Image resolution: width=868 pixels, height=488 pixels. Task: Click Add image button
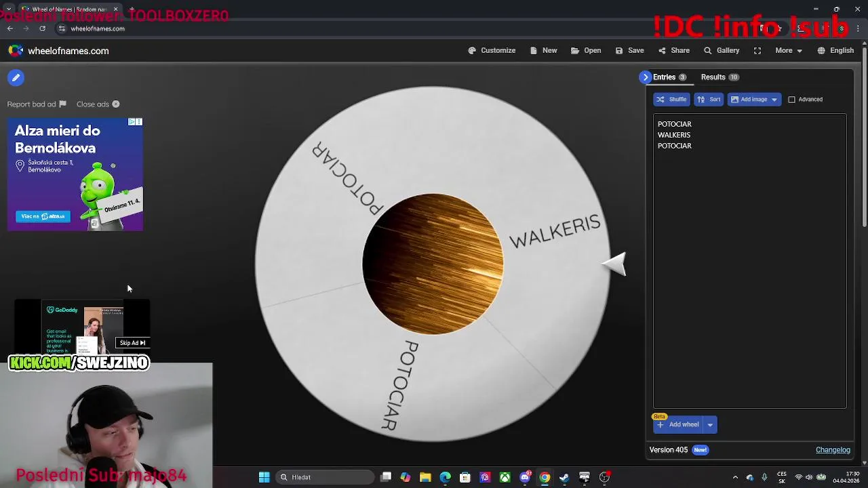(748, 100)
